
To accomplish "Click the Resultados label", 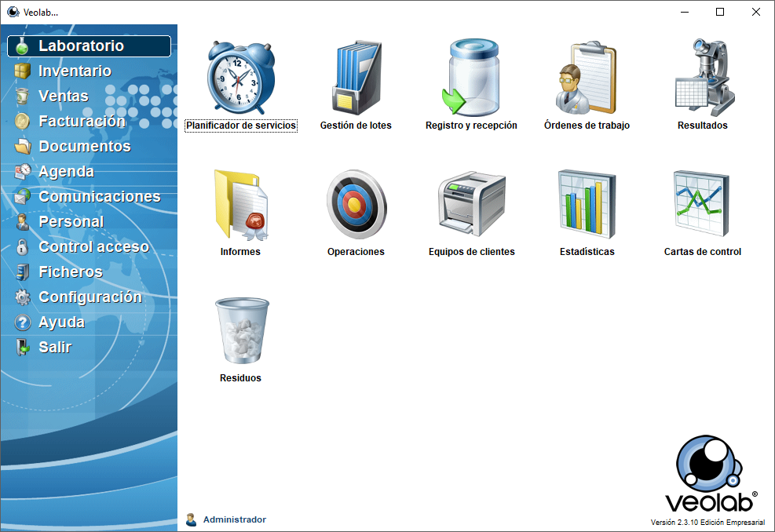I will [702, 126].
